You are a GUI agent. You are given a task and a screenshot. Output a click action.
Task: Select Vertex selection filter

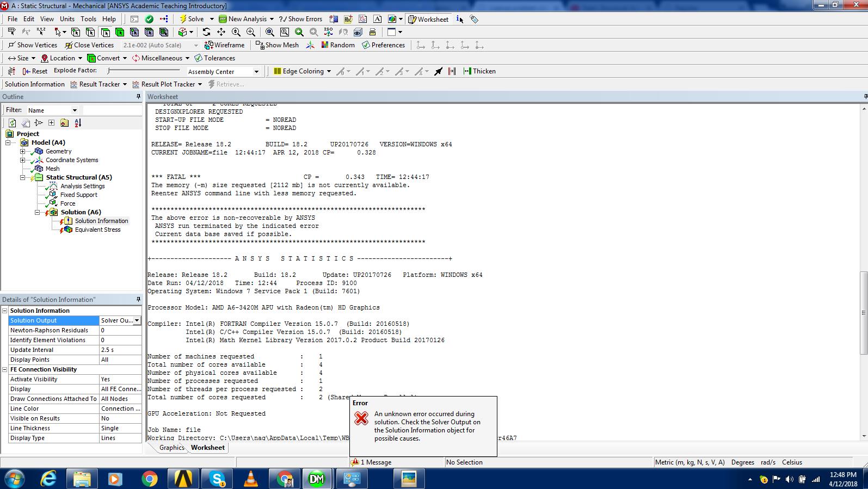pos(76,32)
